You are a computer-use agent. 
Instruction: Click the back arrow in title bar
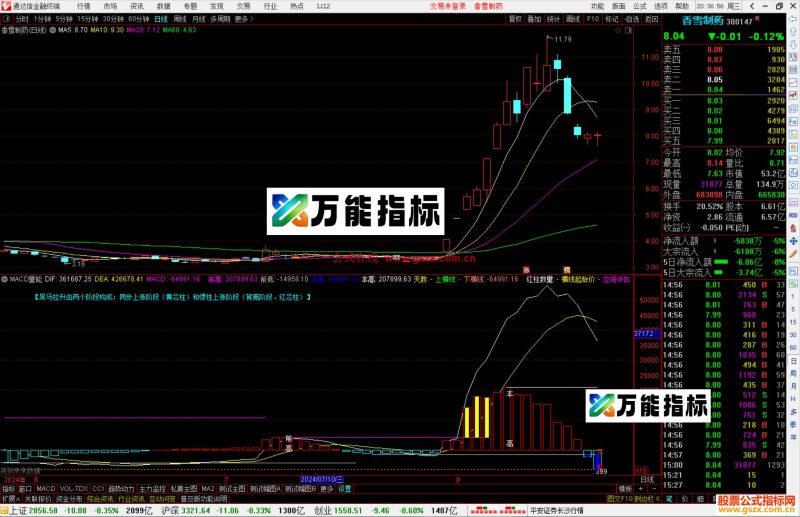pyautogui.click(x=752, y=6)
